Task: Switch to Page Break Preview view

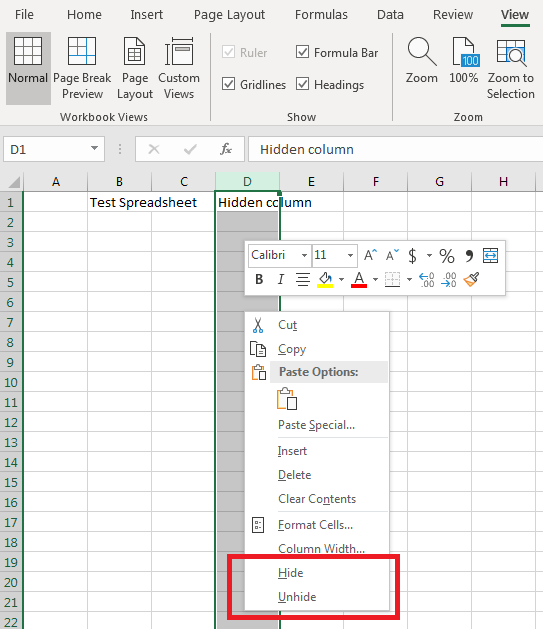Action: pyautogui.click(x=82, y=68)
